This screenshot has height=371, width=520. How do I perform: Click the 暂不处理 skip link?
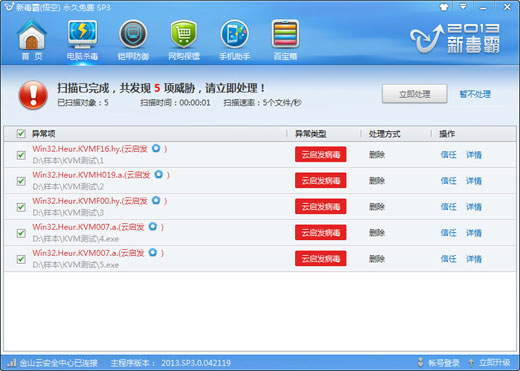pyautogui.click(x=475, y=94)
